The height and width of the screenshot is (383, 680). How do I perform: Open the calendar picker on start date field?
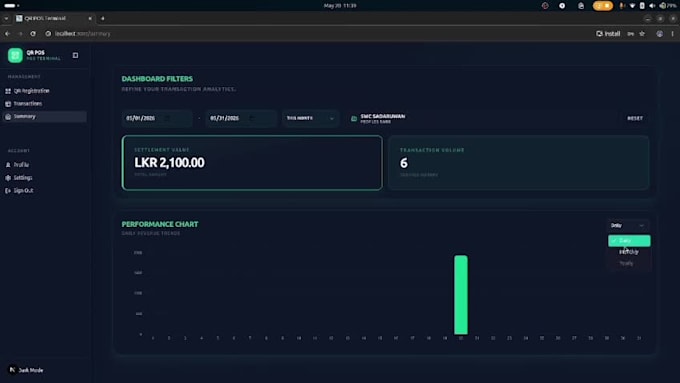pyautogui.click(x=167, y=118)
